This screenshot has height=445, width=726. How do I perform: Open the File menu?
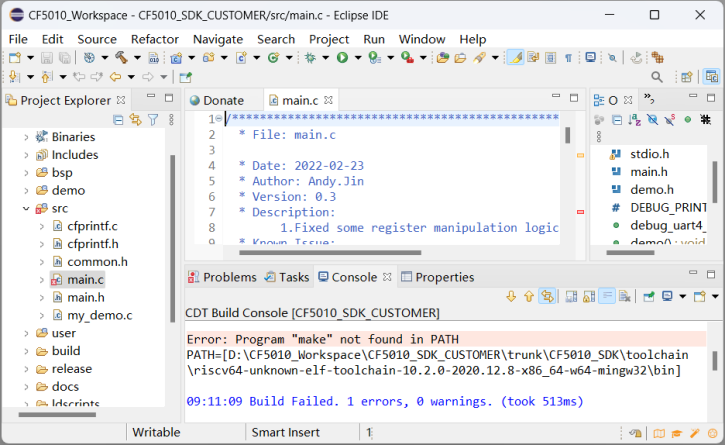pyautogui.click(x=18, y=39)
